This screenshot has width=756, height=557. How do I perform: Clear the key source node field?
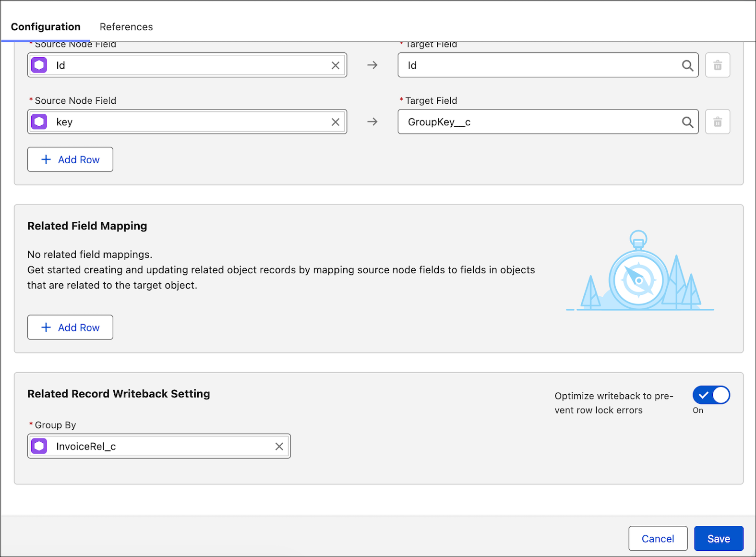[335, 122]
